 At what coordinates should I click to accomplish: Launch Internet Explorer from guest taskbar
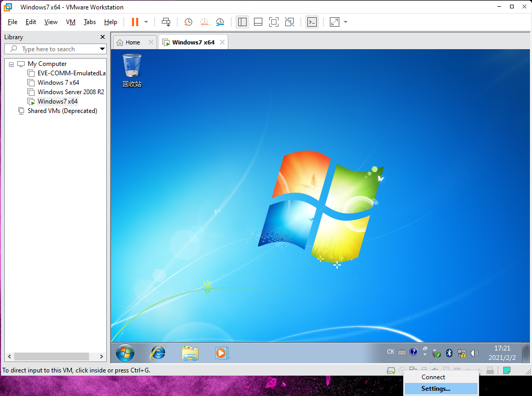point(158,353)
